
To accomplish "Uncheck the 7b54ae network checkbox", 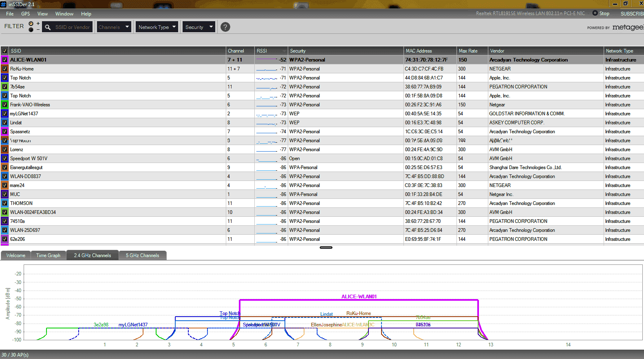I will pos(5,87).
